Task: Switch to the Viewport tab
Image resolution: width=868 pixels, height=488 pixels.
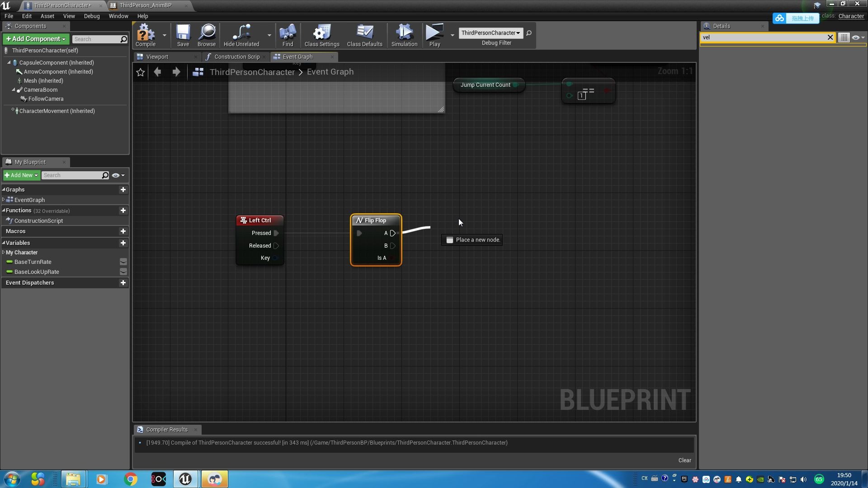Action: point(157,56)
